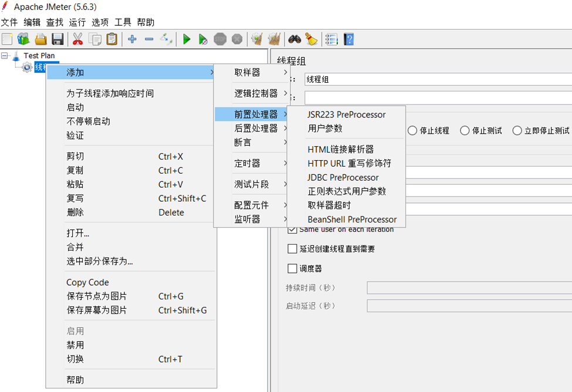Click the green Start run icon
This screenshot has height=392, width=572.
[x=187, y=39]
